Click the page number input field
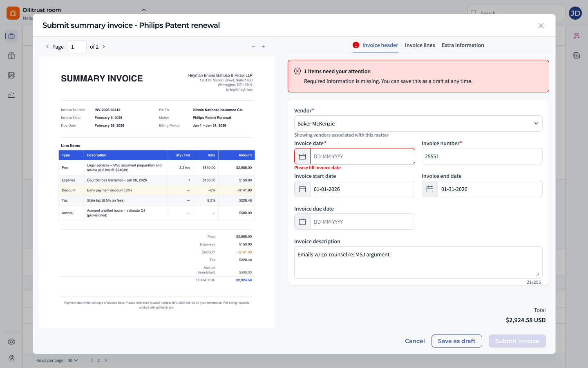The image size is (588, 368). 77,47
